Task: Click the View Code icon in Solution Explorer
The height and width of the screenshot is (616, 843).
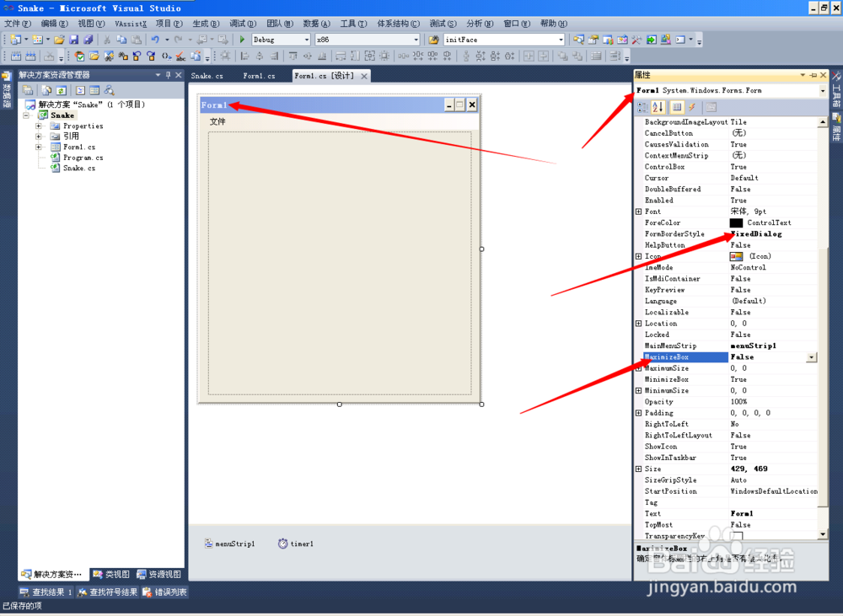Action: pos(80,90)
